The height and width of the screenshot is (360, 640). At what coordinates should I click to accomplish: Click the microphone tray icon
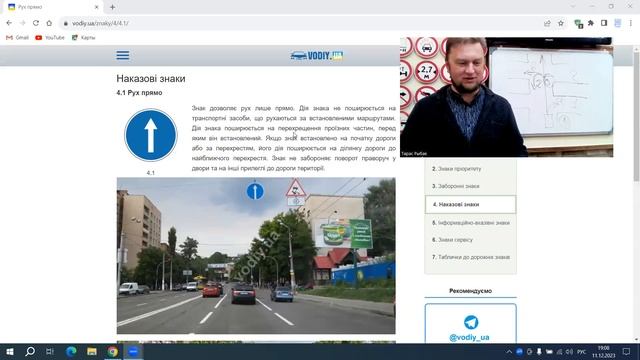click(x=539, y=351)
